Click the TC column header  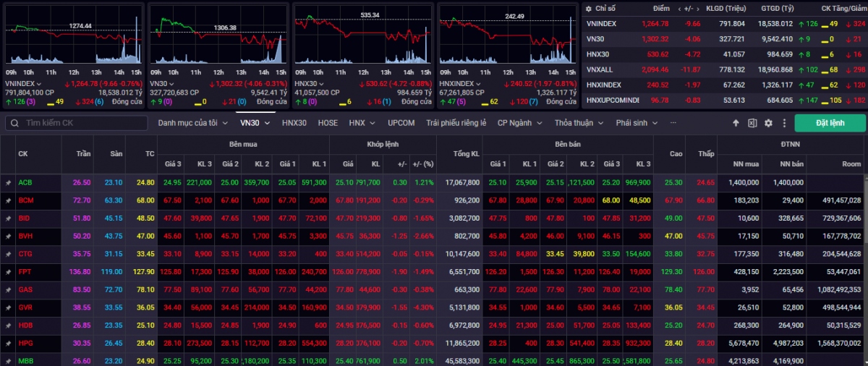point(149,153)
